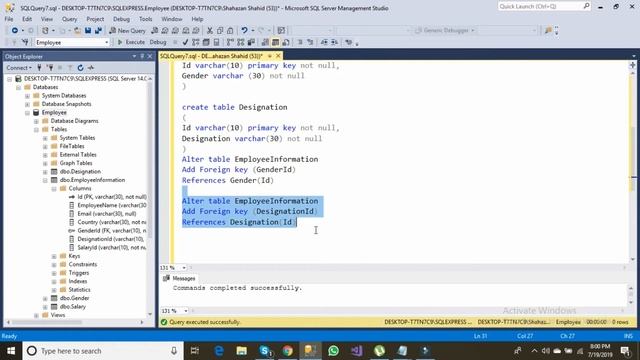The height and width of the screenshot is (360, 640).
Task: Click the Paste icon in toolbar
Action: tap(230, 31)
